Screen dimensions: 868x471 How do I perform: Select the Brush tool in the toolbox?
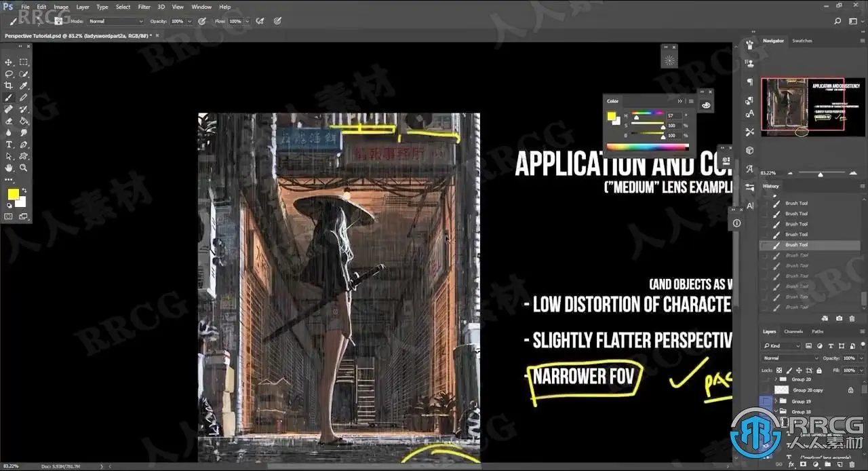[x=9, y=97]
